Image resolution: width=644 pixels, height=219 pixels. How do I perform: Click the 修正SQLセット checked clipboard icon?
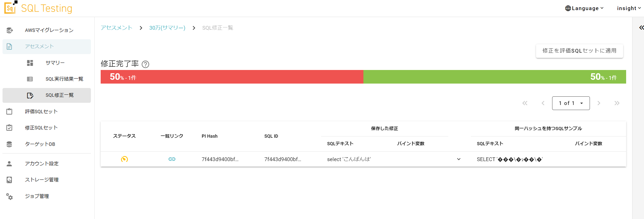tap(9, 128)
